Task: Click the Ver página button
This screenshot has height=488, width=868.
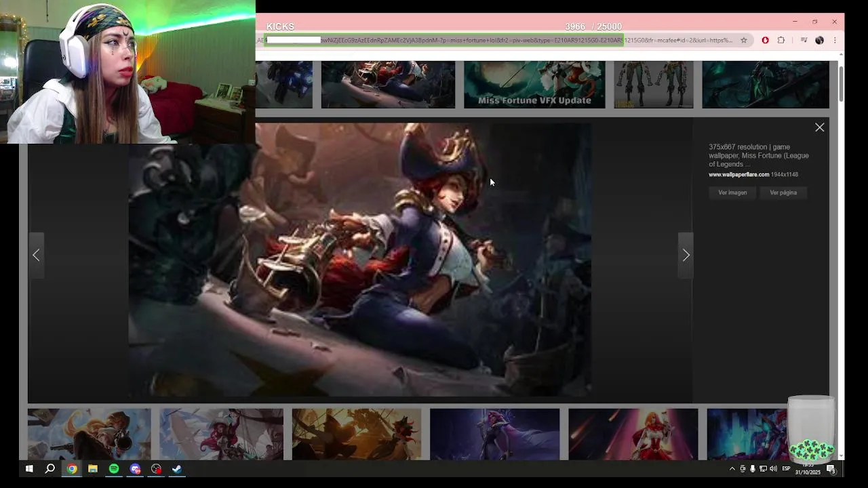Action: click(783, 192)
